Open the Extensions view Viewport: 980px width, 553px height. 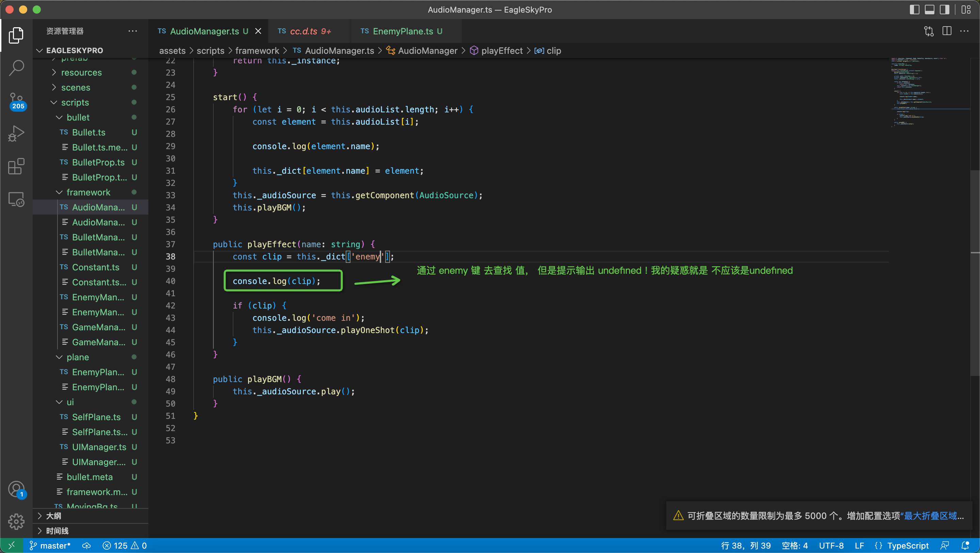tap(16, 166)
